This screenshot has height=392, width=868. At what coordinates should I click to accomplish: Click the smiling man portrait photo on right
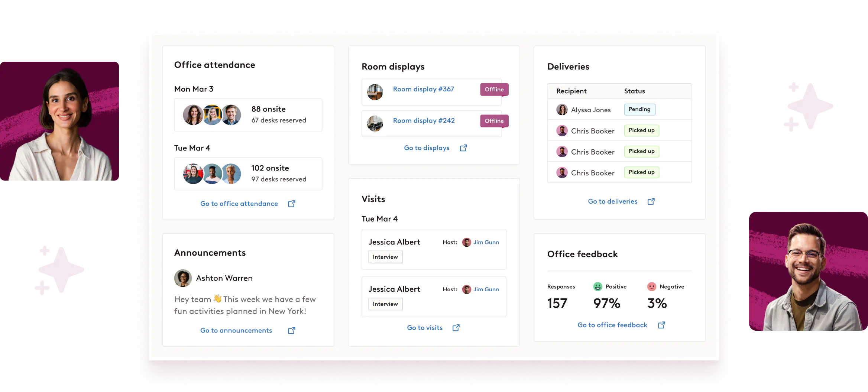click(x=809, y=271)
